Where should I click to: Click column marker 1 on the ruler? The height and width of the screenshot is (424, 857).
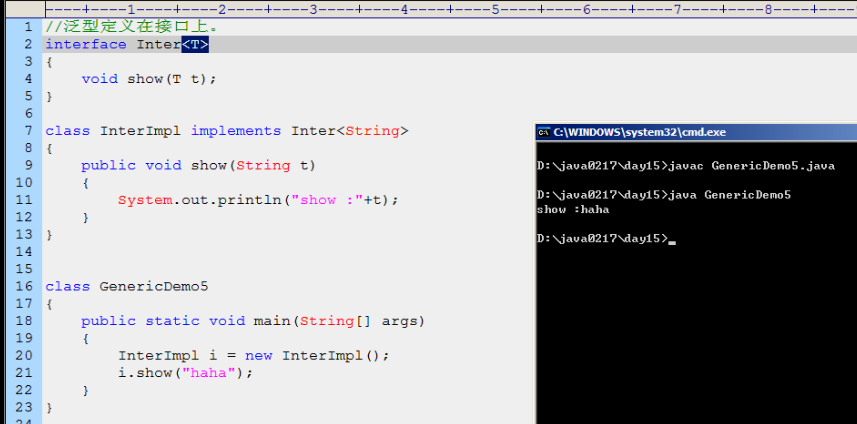pos(131,9)
